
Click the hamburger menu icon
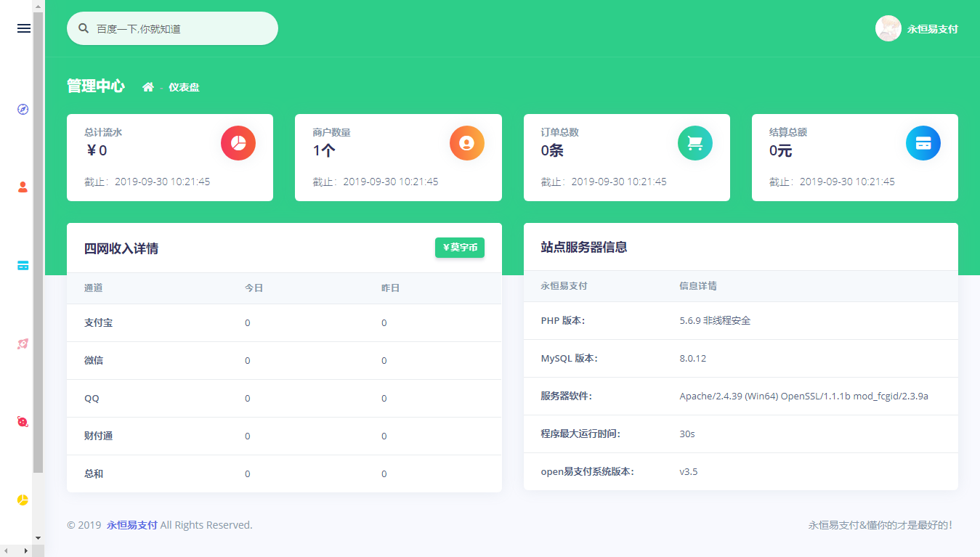[x=23, y=28]
